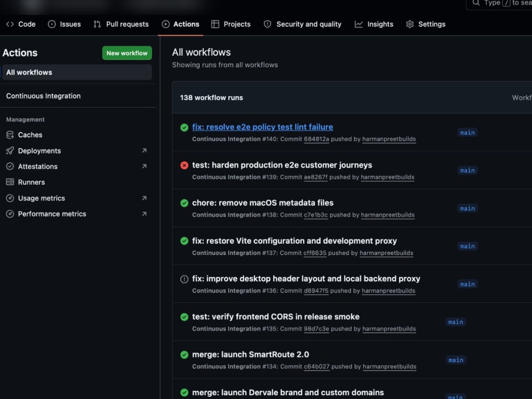Open the Issues tab
532x399 pixels.
tap(64, 24)
